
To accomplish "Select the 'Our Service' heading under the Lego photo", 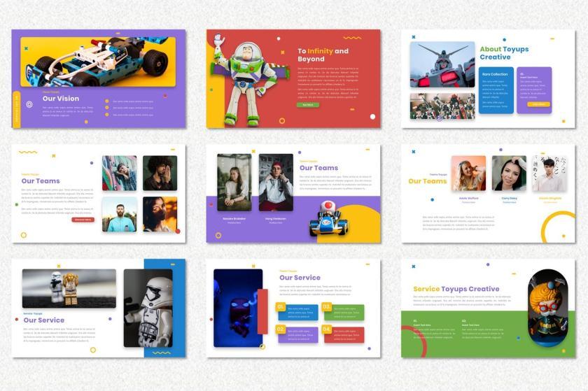I will click(x=44, y=320).
